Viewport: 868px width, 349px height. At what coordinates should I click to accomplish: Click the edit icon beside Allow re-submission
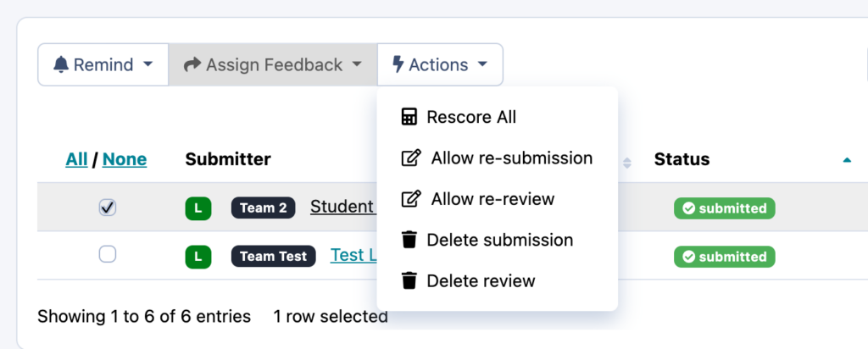point(410,158)
